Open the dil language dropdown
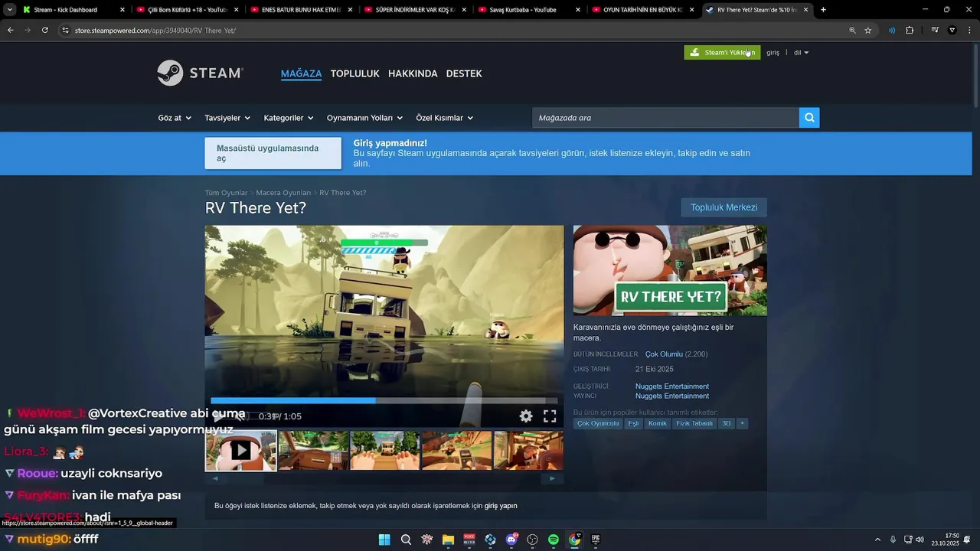 tap(801, 53)
